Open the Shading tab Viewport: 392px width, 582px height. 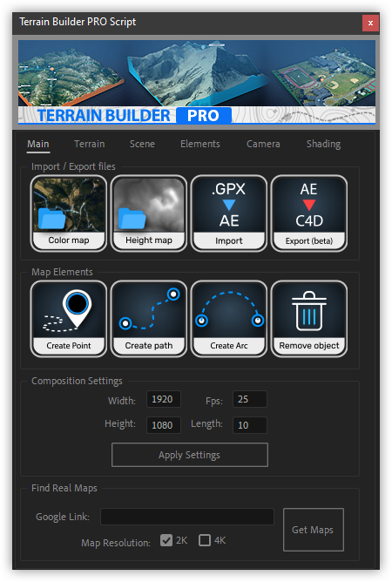[x=323, y=144]
